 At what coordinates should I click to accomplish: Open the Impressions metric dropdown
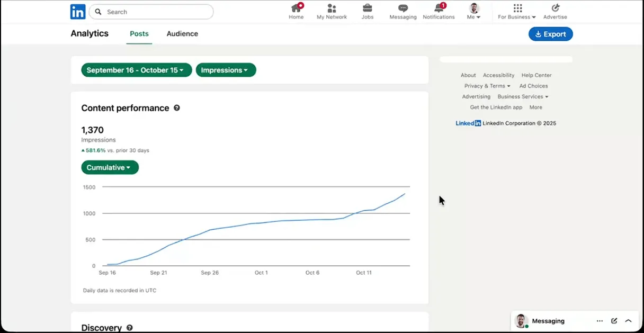(226, 70)
